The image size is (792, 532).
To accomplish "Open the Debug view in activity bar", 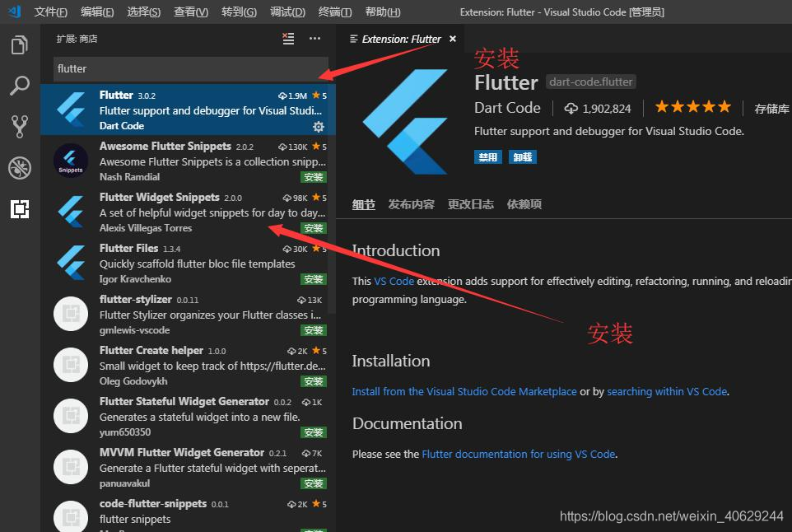I will click(20, 168).
